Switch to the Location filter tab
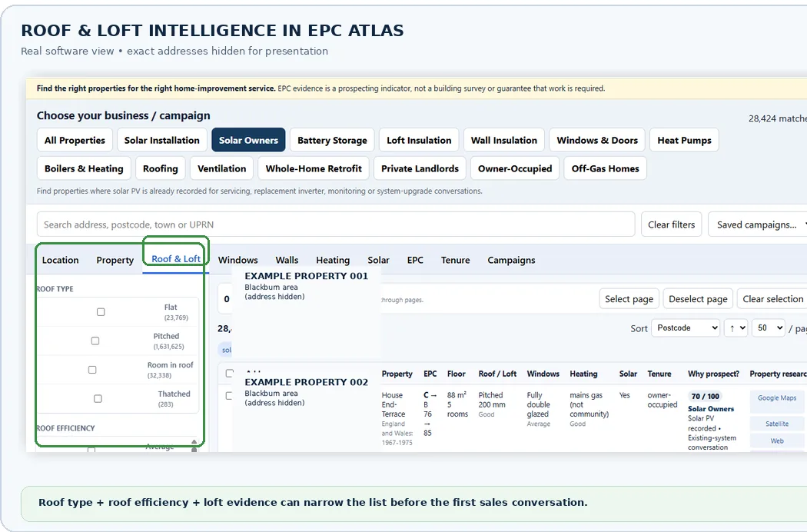The image size is (807, 532). click(x=60, y=260)
